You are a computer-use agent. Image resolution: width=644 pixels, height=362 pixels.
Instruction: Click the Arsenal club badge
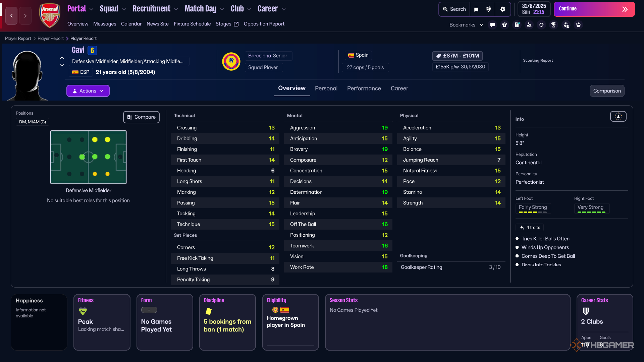(x=50, y=15)
